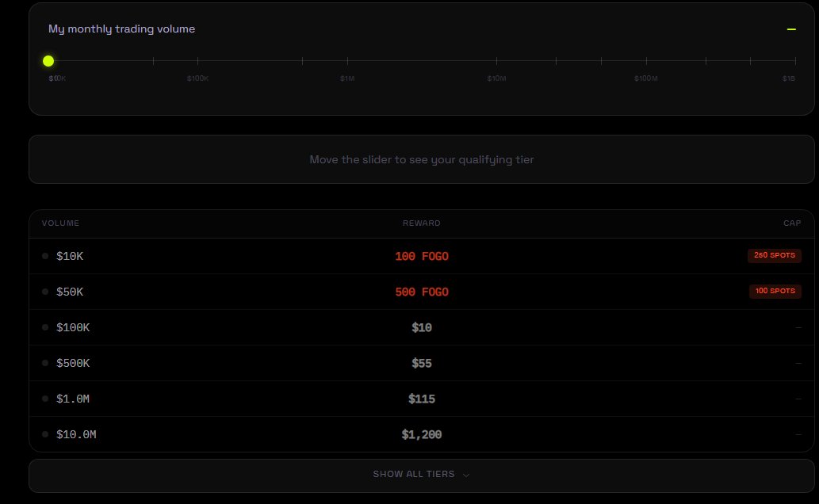Click the 500 FOGO reward
Screen dimensions: 819x504
(422, 292)
